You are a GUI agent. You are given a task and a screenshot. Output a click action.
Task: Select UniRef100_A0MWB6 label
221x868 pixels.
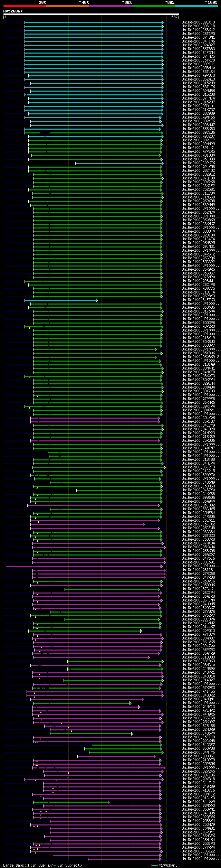tap(198, 91)
